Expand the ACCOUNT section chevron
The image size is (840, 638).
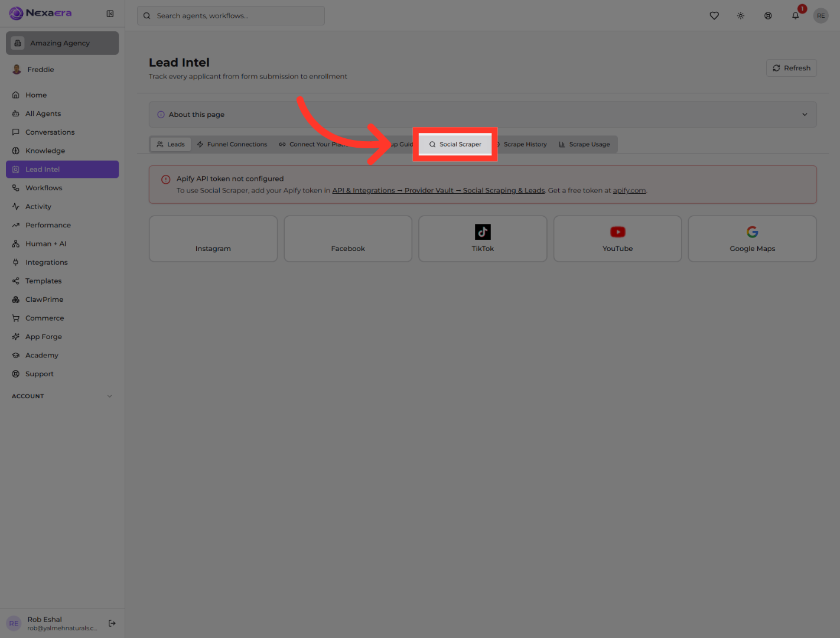coord(109,396)
